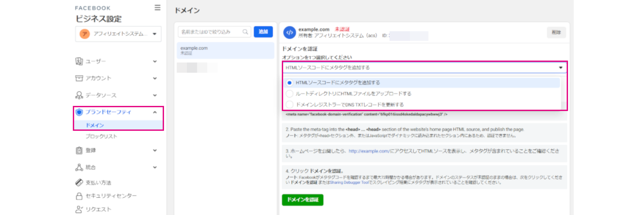
Task: Click the セキュリティセンター lock icon
Action: pos(79,196)
